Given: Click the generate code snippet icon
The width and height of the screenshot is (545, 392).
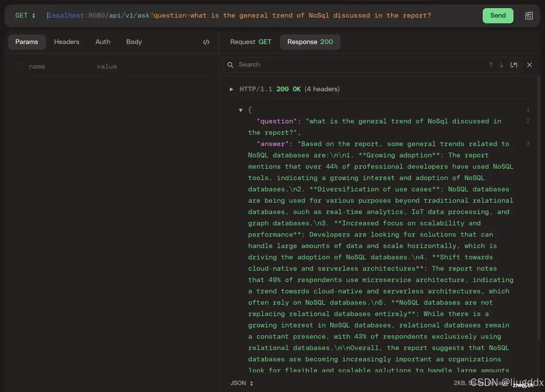Looking at the screenshot, I should click(x=206, y=42).
